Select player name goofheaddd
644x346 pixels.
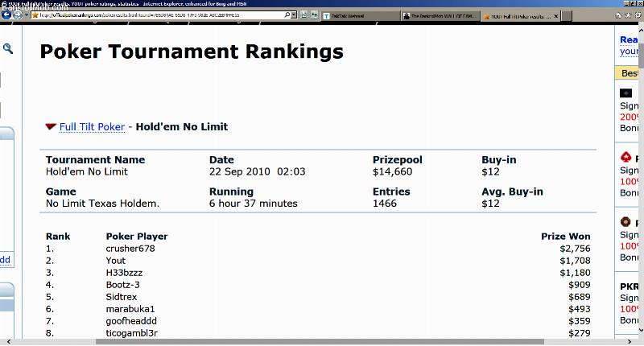pos(131,321)
